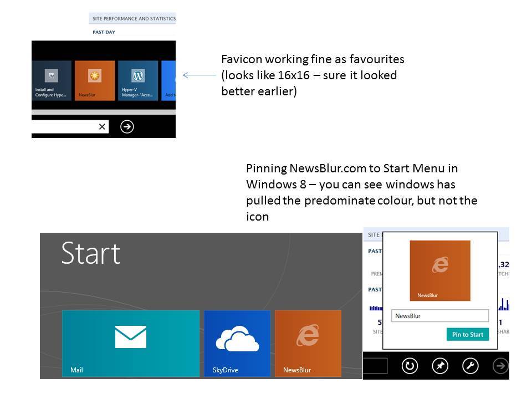Image resolution: width=532 pixels, height=399 pixels.
Task: Click the white address bar field
Action: 70,127
